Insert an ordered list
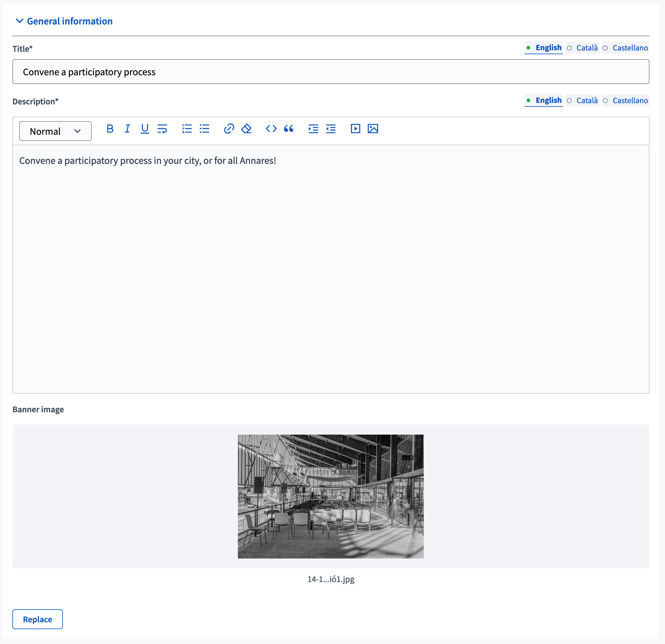Image resolution: width=665 pixels, height=644 pixels. [x=187, y=129]
